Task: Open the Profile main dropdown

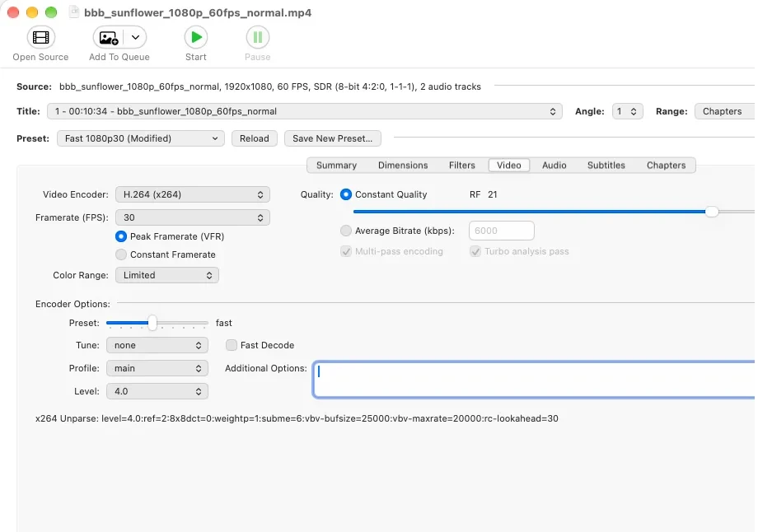Action: click(157, 368)
